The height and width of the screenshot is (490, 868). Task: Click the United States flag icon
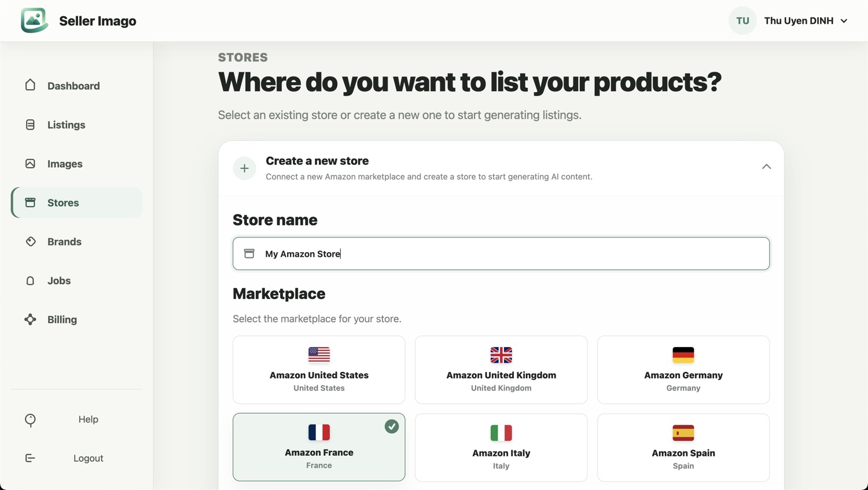319,355
